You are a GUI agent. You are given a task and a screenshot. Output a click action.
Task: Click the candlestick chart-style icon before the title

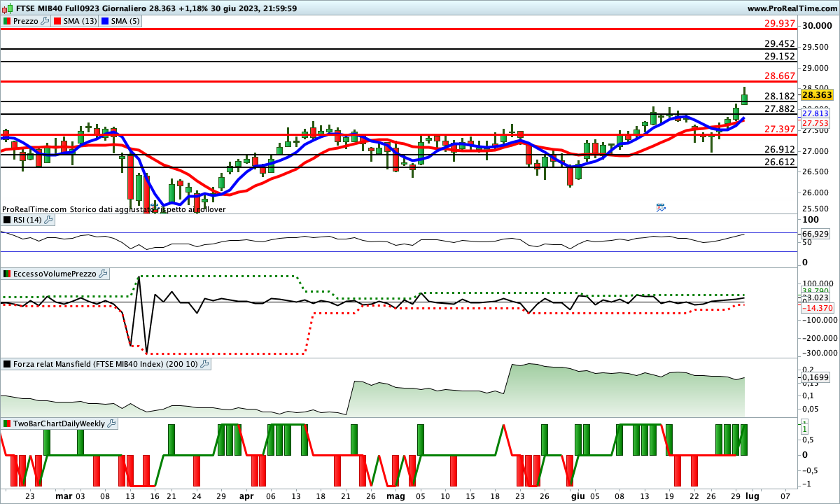[6, 8]
